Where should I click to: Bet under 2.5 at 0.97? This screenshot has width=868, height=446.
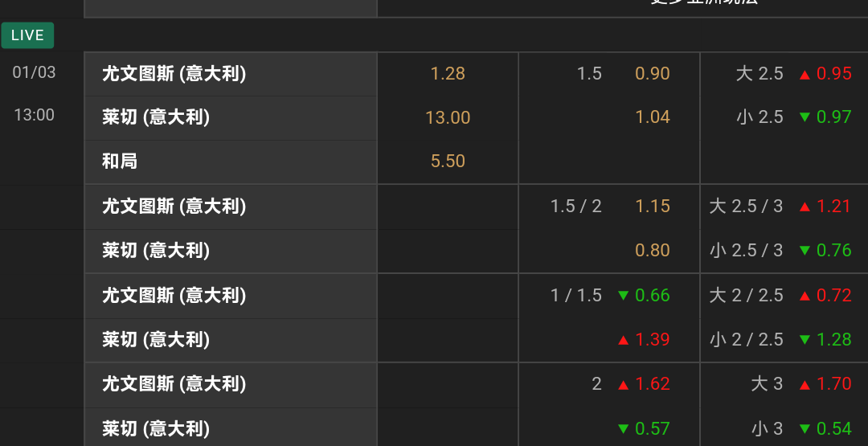coord(833,117)
